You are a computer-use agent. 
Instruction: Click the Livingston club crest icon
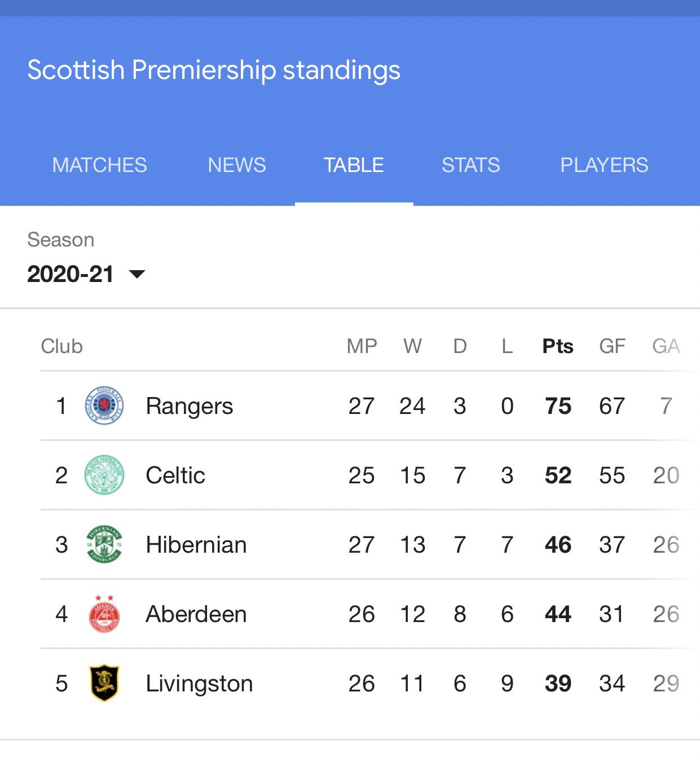104,683
